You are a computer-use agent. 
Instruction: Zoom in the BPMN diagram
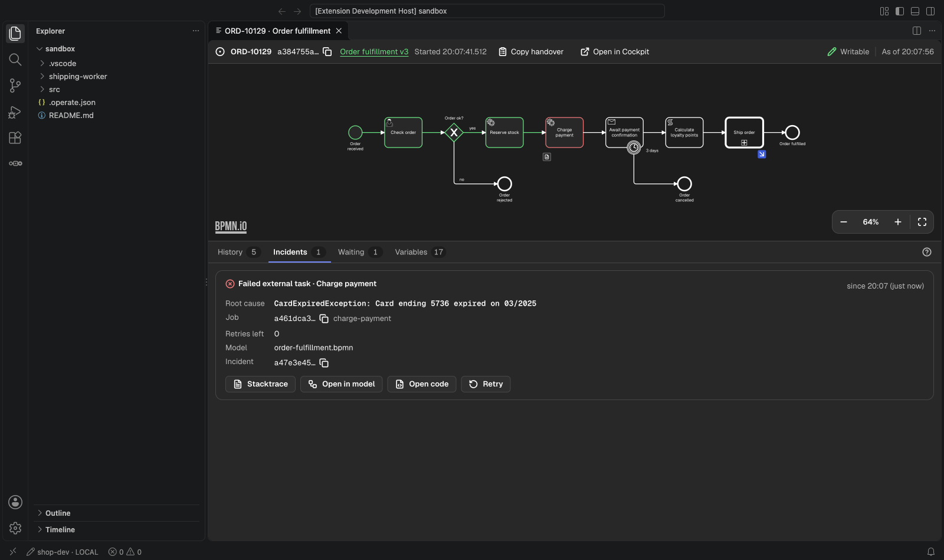[898, 222]
